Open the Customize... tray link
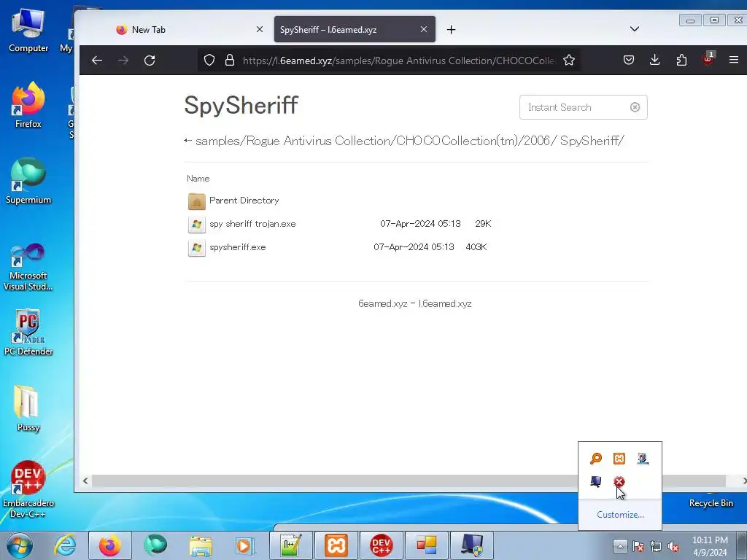This screenshot has width=747, height=560. click(620, 515)
